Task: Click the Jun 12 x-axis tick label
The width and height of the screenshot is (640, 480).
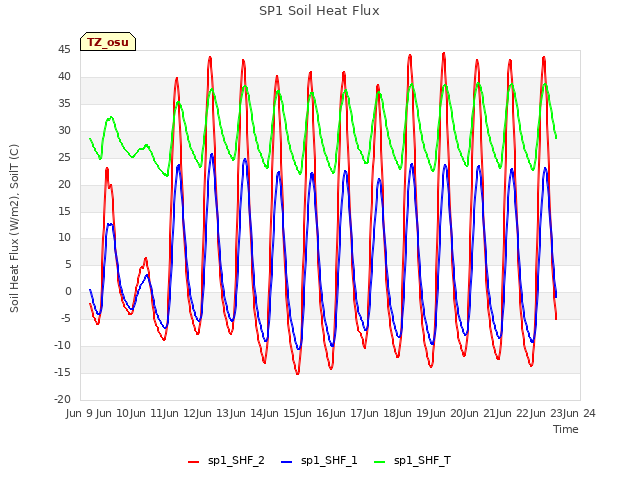Action: click(180, 413)
